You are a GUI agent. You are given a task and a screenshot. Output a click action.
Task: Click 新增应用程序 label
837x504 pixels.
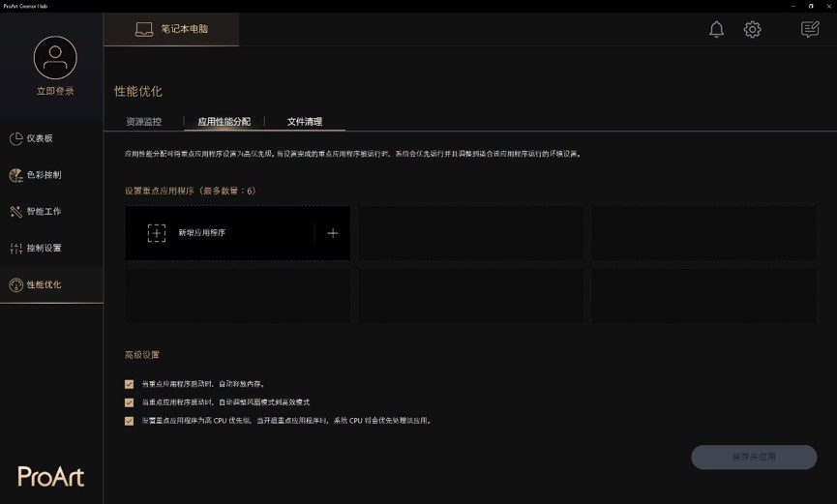coord(202,233)
